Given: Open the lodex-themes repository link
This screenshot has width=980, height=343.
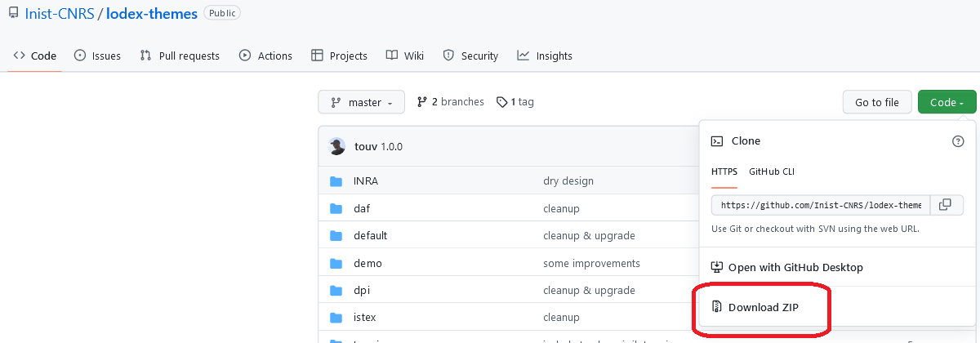Looking at the screenshot, I should coord(152,14).
